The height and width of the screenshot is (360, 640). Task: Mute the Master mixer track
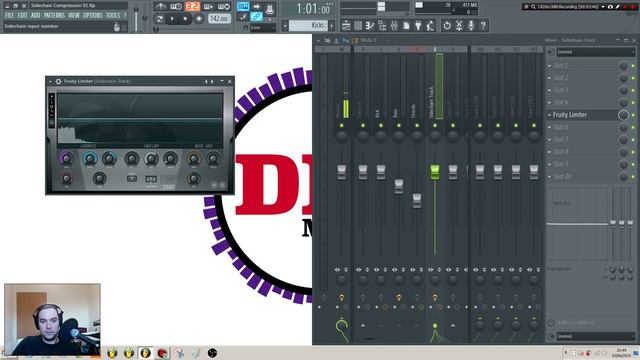point(342,126)
